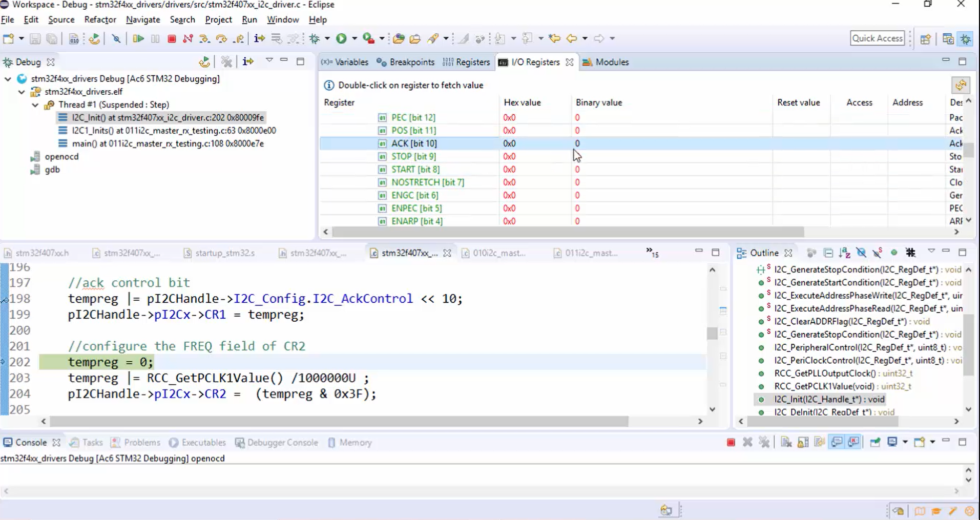Open the Display Selected Console dropdown
The image size is (980, 520).
point(905,442)
